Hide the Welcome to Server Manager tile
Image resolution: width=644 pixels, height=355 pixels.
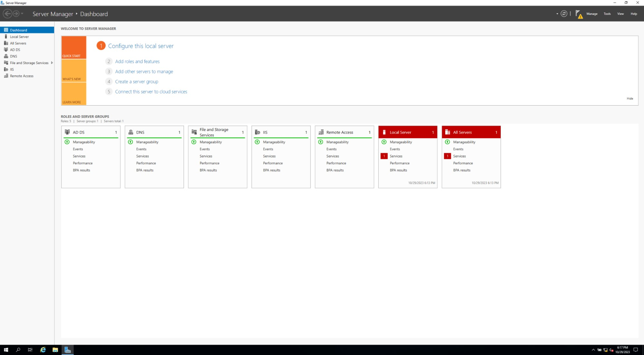point(630,98)
